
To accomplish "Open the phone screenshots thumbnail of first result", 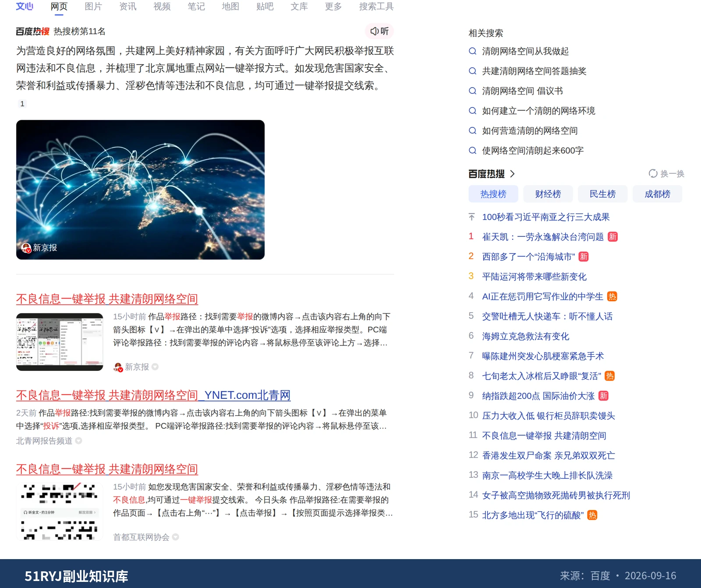I will 60,342.
